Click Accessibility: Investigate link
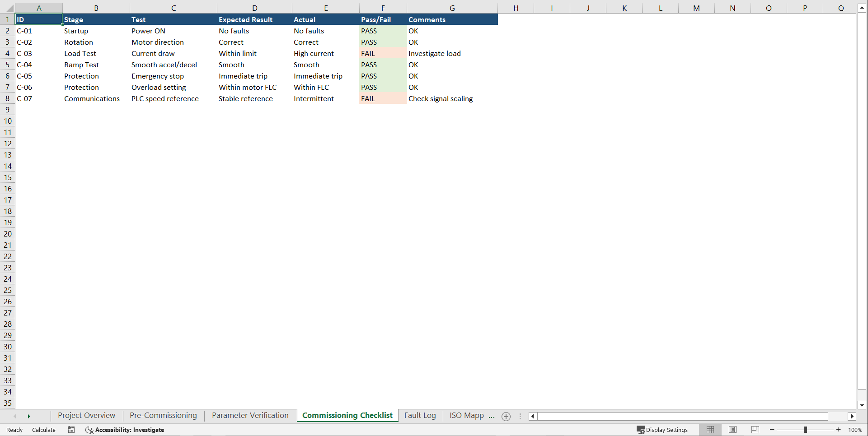This screenshot has width=868, height=436. (x=130, y=430)
